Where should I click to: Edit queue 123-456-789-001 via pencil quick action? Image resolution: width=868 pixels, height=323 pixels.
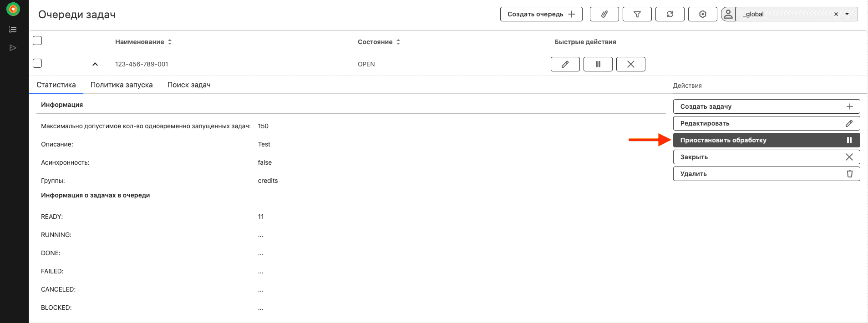[565, 64]
